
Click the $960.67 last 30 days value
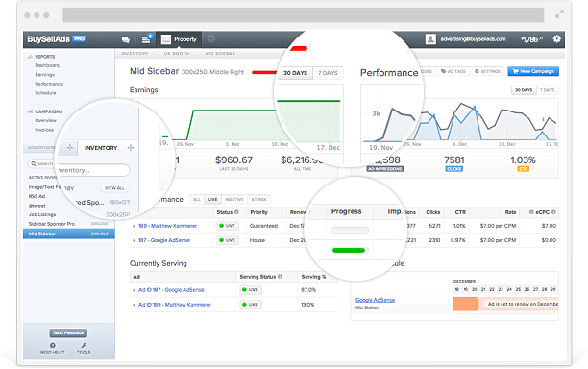233,160
